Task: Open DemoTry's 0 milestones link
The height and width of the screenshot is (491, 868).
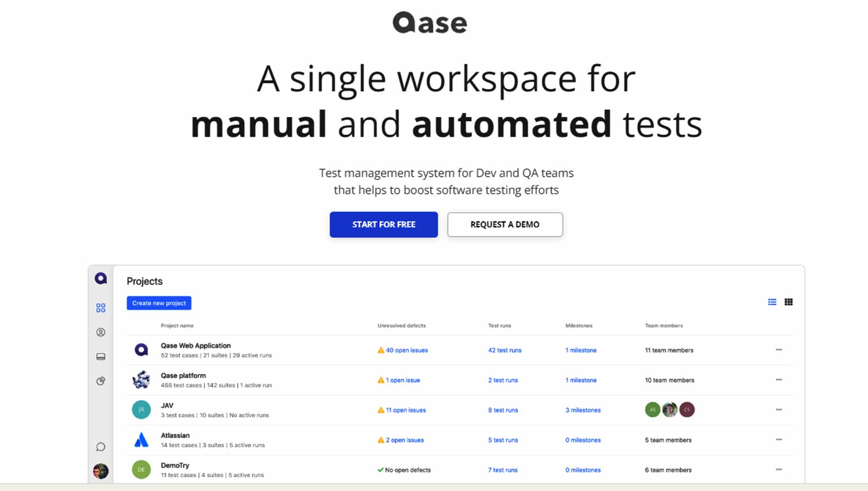Action: tap(583, 470)
